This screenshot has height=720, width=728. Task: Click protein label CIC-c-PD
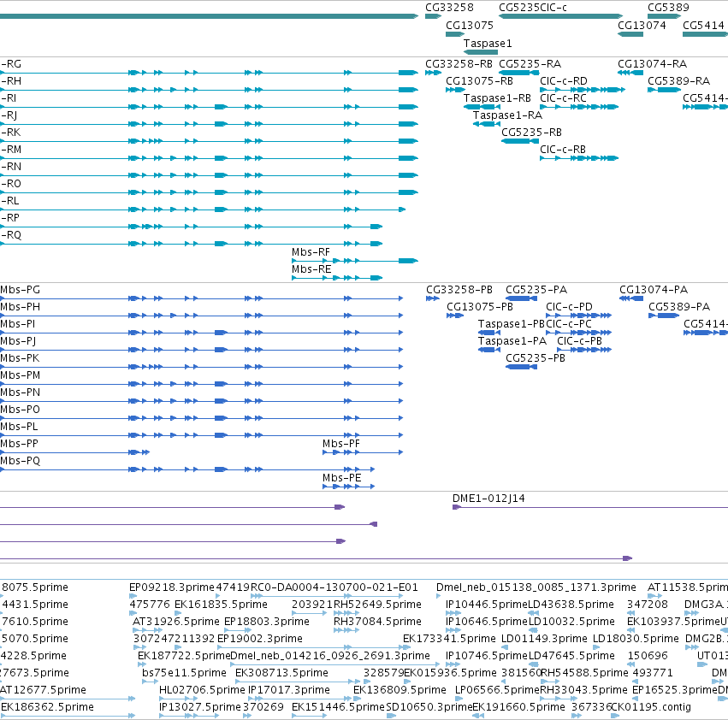click(x=569, y=307)
